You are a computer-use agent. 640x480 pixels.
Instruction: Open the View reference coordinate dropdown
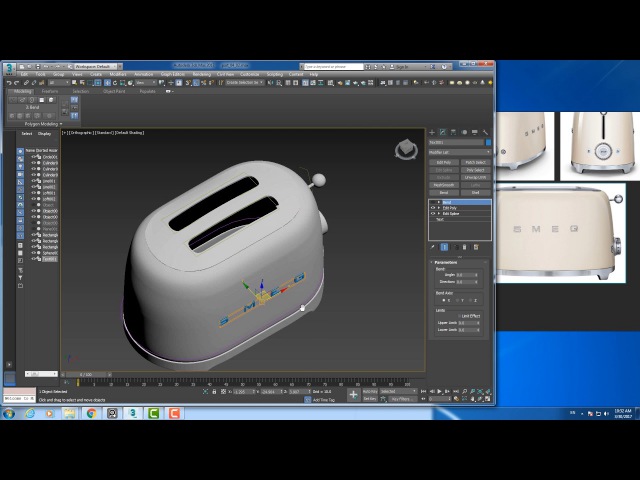(145, 83)
